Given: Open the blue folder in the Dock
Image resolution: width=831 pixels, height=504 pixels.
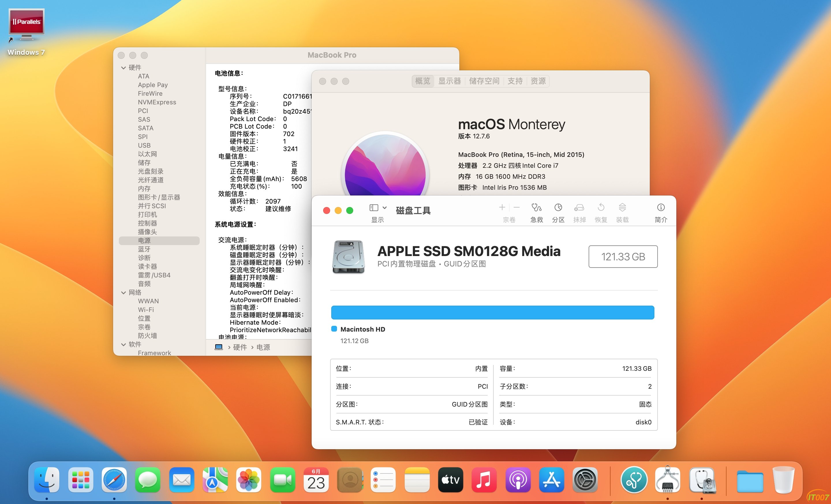Looking at the screenshot, I should coord(750,481).
